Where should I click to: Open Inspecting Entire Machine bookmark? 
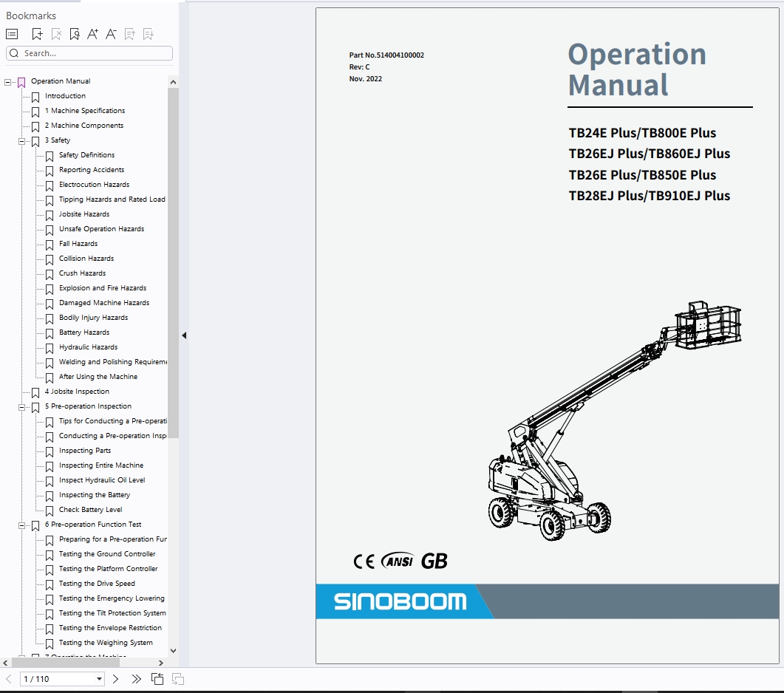tap(101, 465)
